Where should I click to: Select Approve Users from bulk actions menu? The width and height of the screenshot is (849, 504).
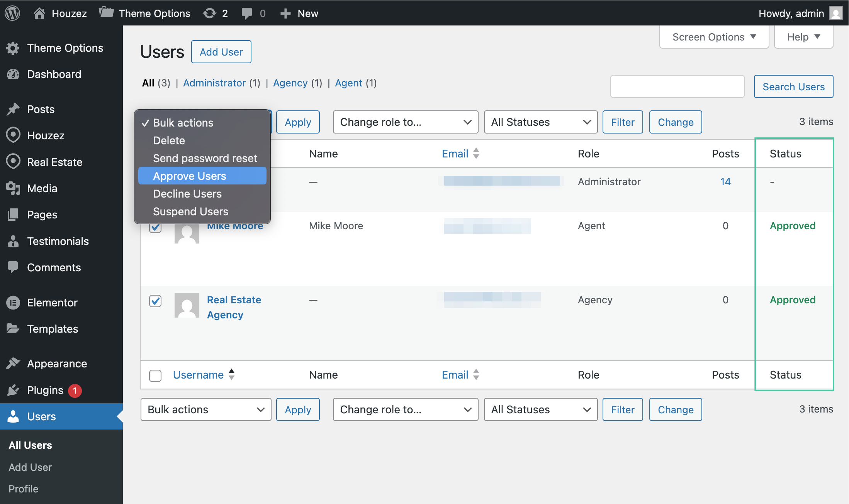click(190, 176)
